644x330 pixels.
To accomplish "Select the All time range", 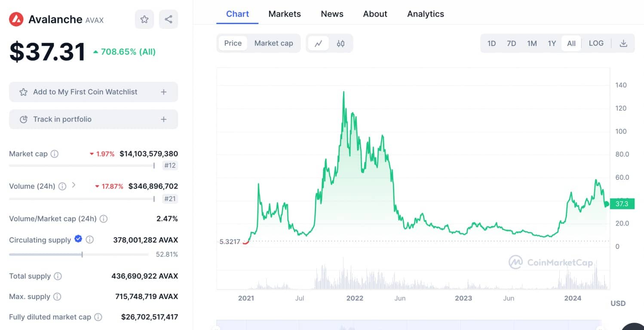I will click(571, 43).
